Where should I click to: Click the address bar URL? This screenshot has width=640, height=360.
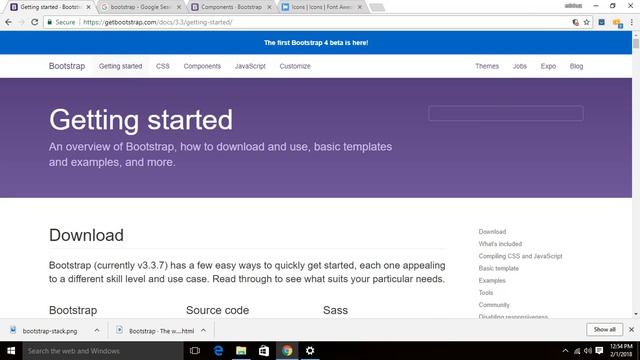click(x=158, y=22)
